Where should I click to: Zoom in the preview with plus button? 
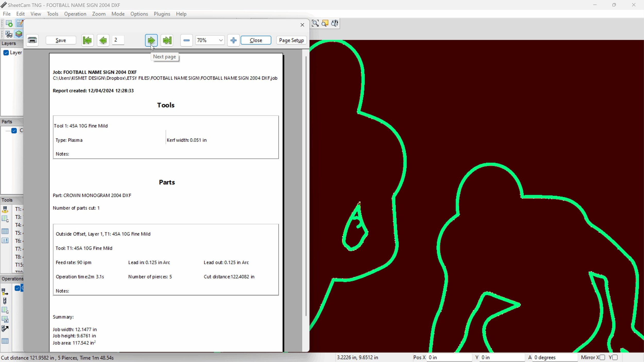pos(233,40)
